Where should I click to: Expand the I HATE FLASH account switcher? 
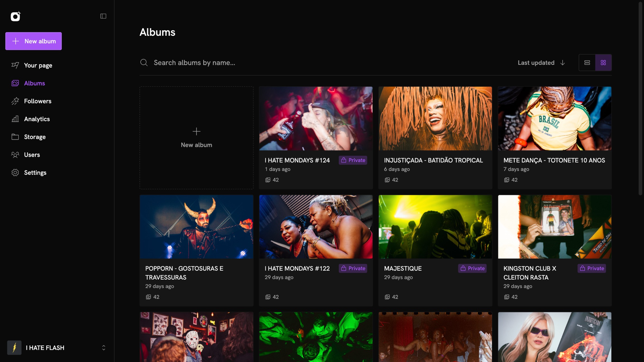104,348
